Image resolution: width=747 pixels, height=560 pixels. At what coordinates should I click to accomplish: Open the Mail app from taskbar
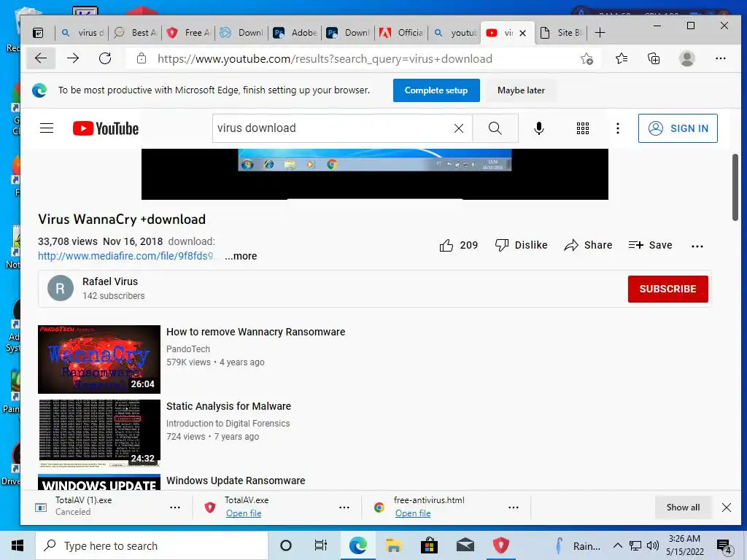[465, 545]
